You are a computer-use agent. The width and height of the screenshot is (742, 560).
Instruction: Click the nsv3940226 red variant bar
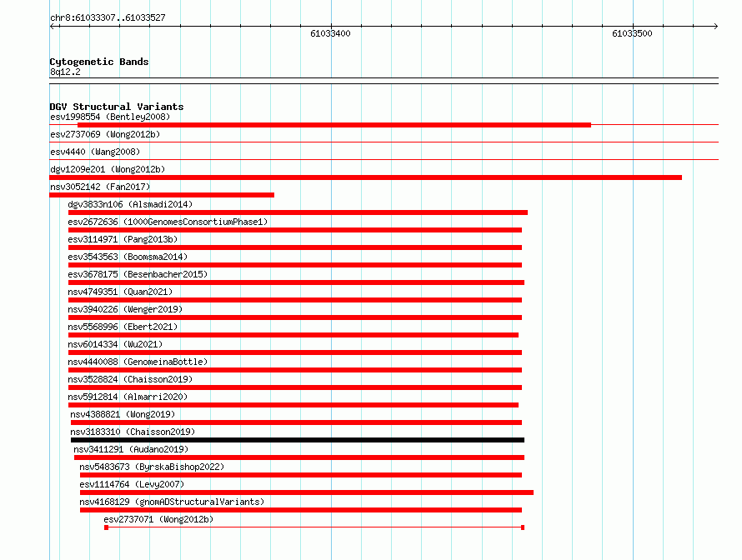click(295, 317)
